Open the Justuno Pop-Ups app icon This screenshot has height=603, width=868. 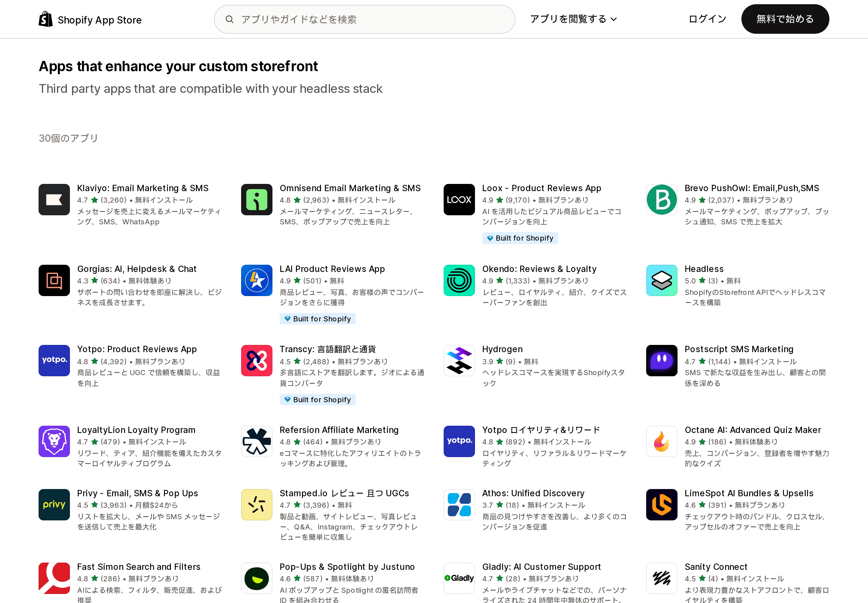(x=256, y=578)
